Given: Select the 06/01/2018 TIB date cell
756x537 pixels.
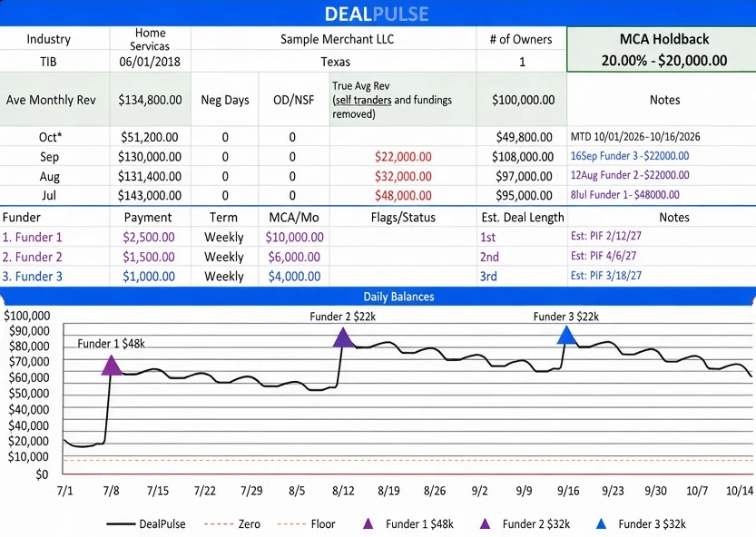Looking at the screenshot, I should (151, 62).
